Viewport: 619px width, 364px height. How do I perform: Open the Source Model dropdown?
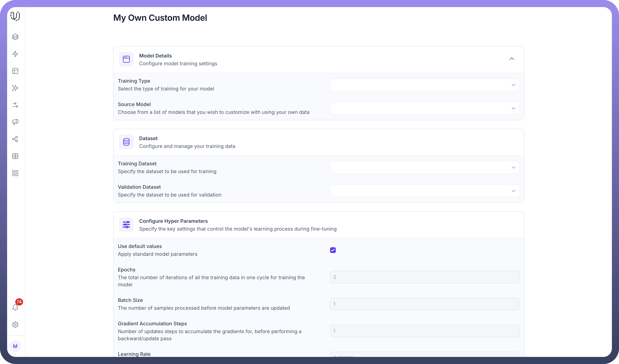click(424, 108)
